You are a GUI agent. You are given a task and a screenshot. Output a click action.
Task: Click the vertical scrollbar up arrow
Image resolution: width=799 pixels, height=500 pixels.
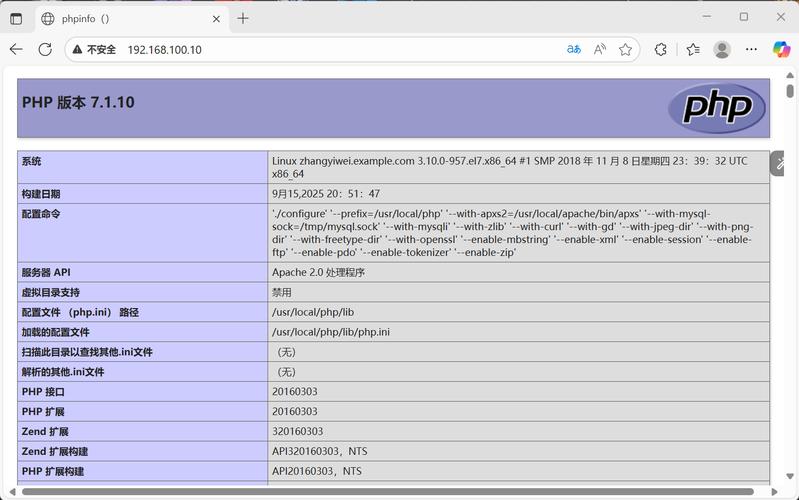point(790,75)
